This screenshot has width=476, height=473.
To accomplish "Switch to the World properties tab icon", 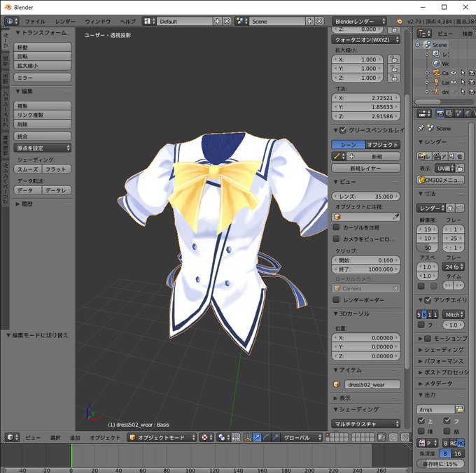I will [468, 113].
